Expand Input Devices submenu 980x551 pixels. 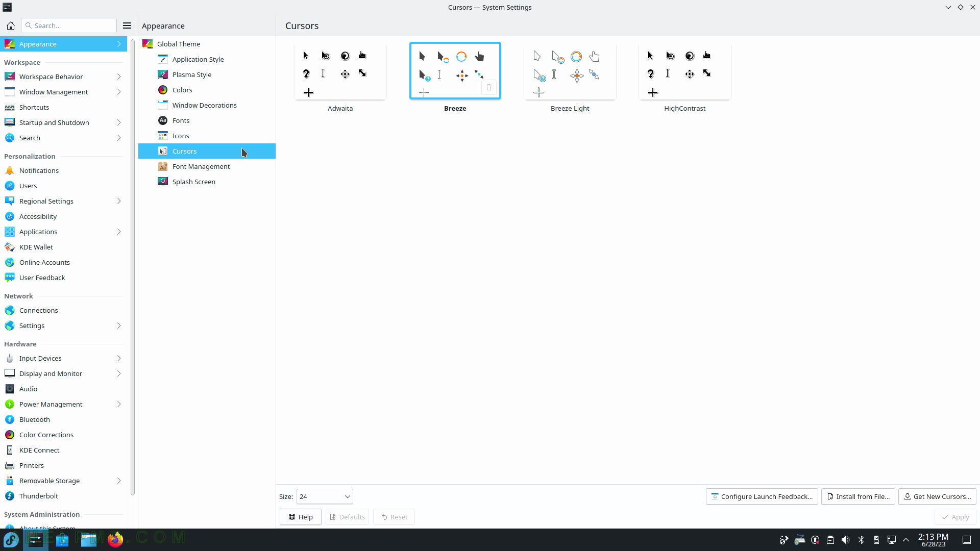[119, 358]
